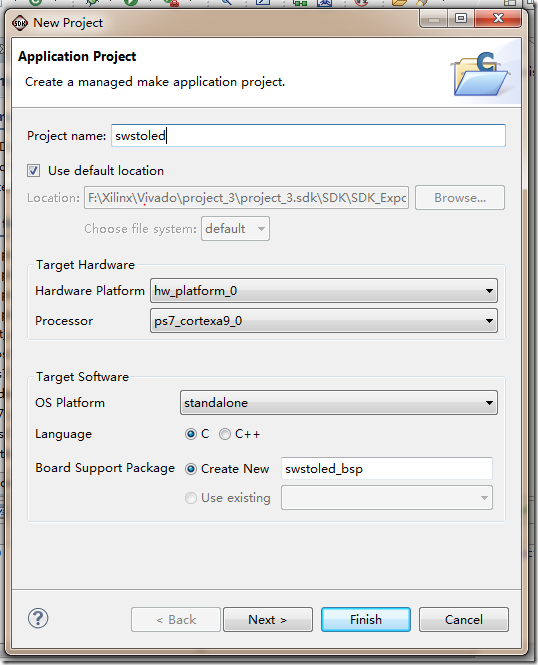Uncheck the Use default location checkbox
This screenshot has height=665, width=538.
[33, 171]
